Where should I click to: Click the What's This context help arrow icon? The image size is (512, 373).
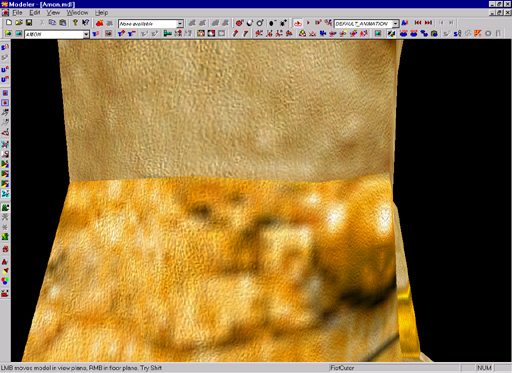(85, 23)
